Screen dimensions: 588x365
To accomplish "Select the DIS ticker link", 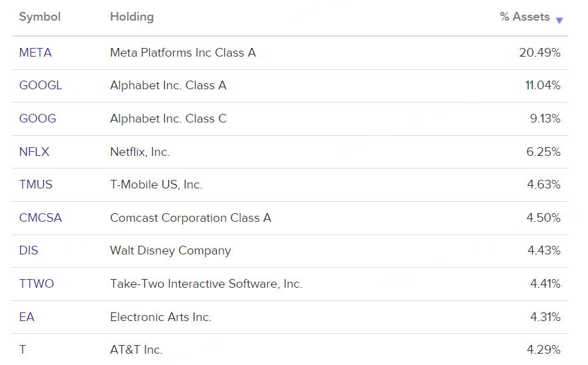I will coord(29,251).
